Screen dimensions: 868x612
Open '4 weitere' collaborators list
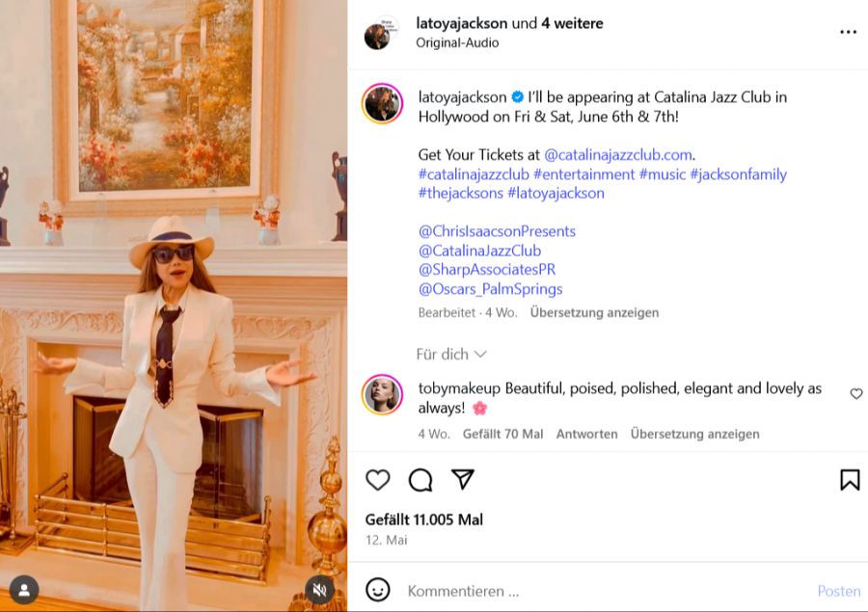pos(571,23)
